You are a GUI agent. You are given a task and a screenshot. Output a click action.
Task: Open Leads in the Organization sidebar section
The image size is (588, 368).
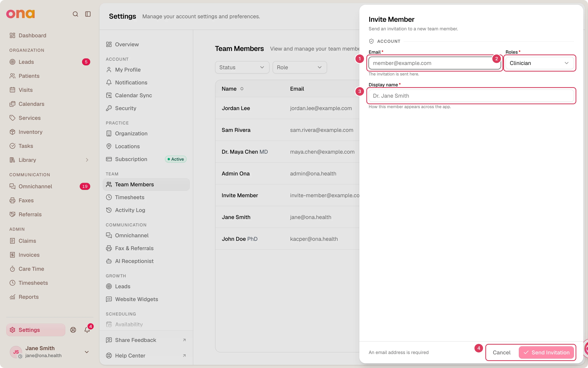click(50, 62)
